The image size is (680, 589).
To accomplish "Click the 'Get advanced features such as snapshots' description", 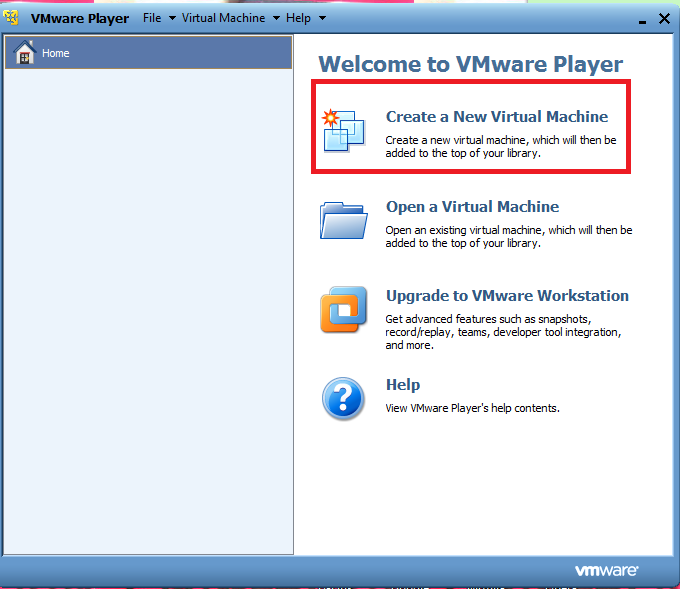I will pyautogui.click(x=503, y=332).
